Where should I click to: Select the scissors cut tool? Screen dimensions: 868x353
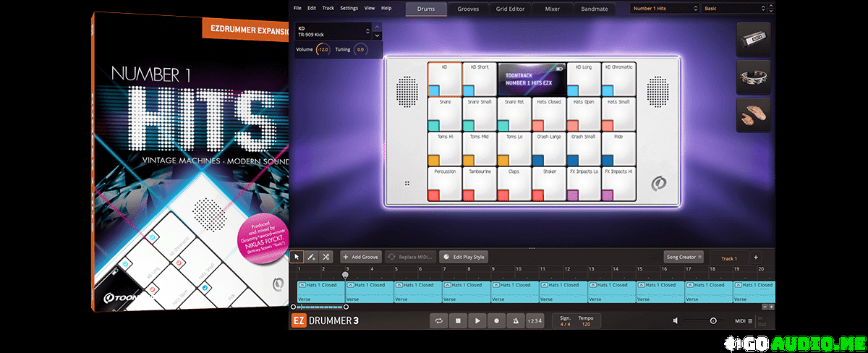coord(326,257)
